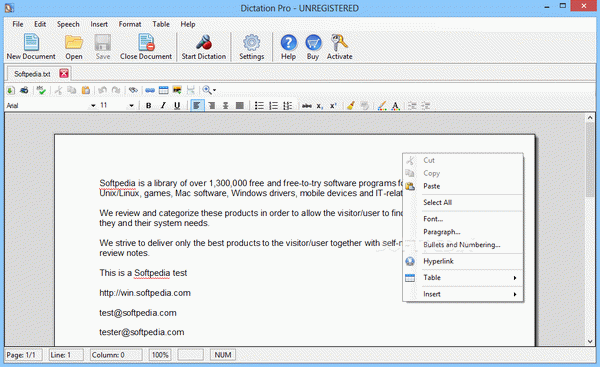
Task: Close the Softpedia.txt tab with red X
Action: click(64, 73)
